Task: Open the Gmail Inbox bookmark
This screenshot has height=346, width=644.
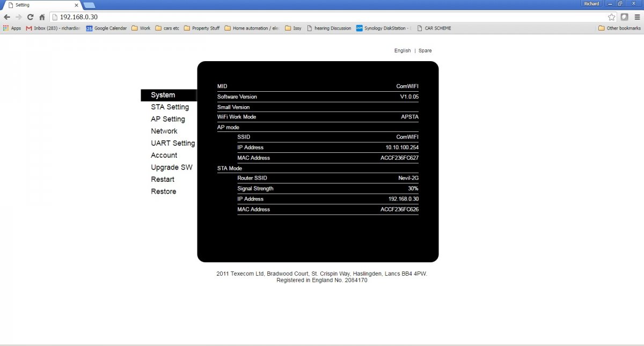Action: click(x=53, y=28)
